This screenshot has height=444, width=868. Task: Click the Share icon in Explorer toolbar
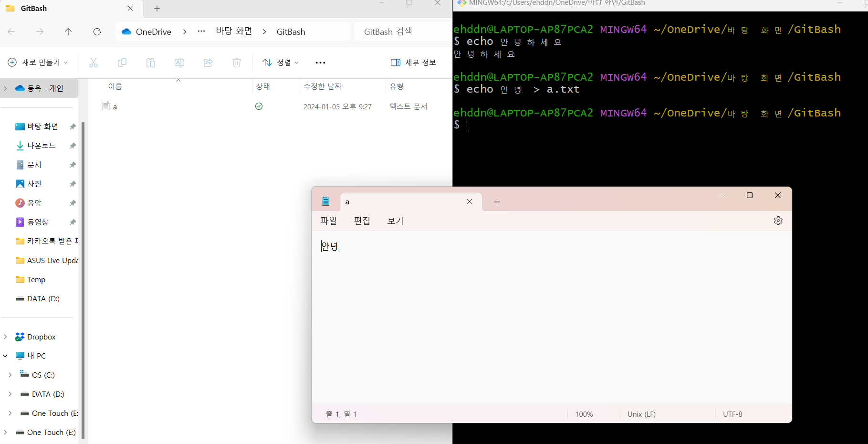pyautogui.click(x=208, y=63)
